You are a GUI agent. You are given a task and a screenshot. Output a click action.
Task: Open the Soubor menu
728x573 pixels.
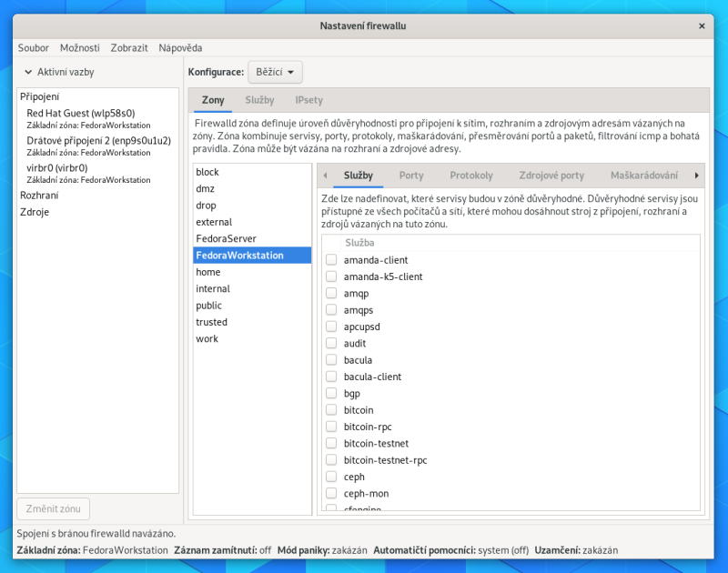click(34, 47)
